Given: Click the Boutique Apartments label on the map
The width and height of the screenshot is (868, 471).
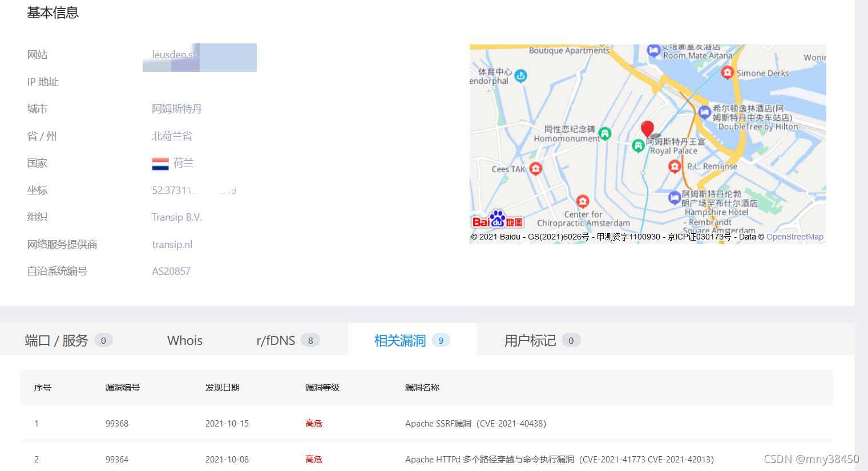Looking at the screenshot, I should 569,51.
